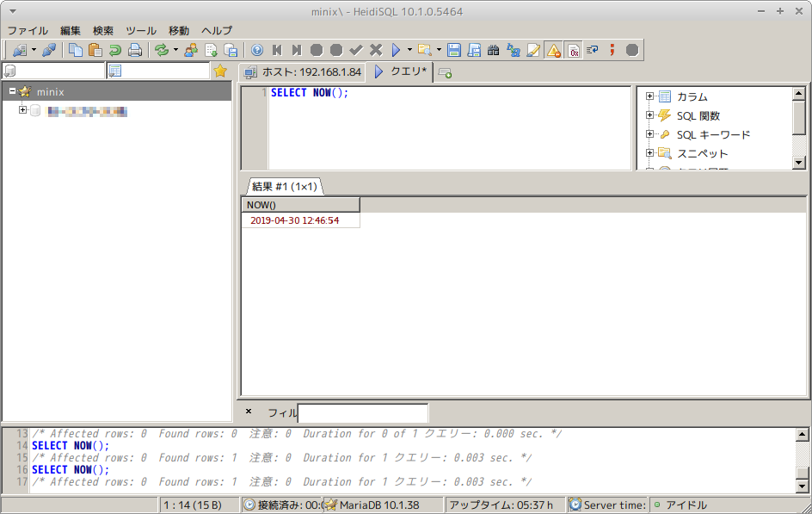The width and height of the screenshot is (812, 514).
Task: Switch to the ホスト: 192.168.1.84 tab
Action: 302,72
